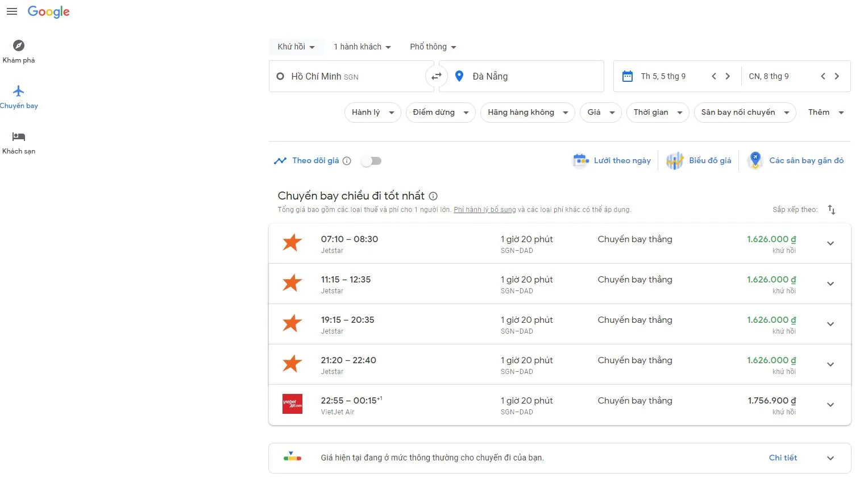Click return date CN, 8 thg 9
The height and width of the screenshot is (486, 868).
(769, 76)
